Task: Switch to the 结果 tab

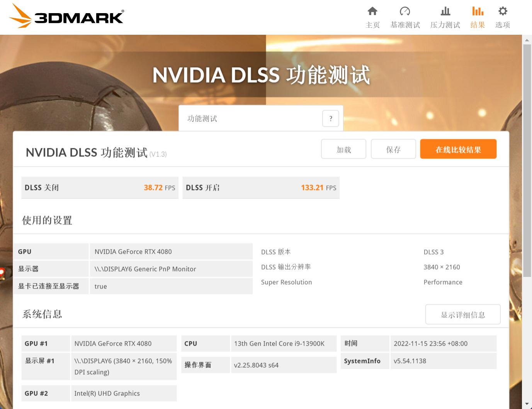Action: 477,17
